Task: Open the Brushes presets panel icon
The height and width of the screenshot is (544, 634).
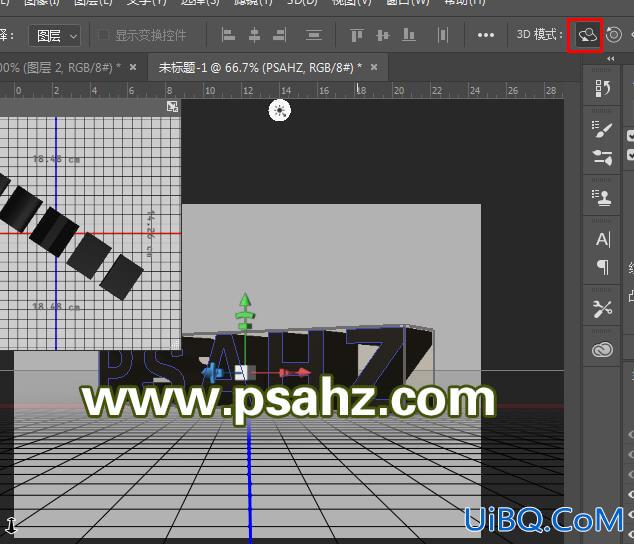Action: click(x=602, y=158)
